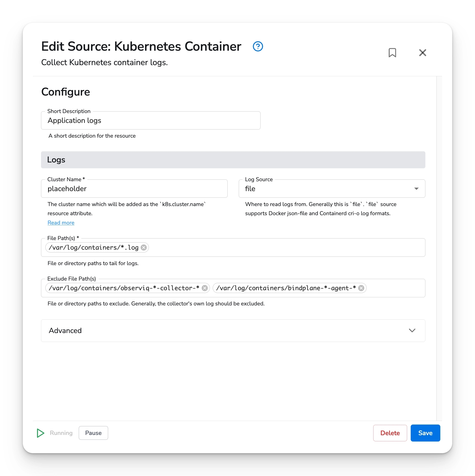
Task: Remove the /var/log/containers/*.log file path chip
Action: (143, 248)
